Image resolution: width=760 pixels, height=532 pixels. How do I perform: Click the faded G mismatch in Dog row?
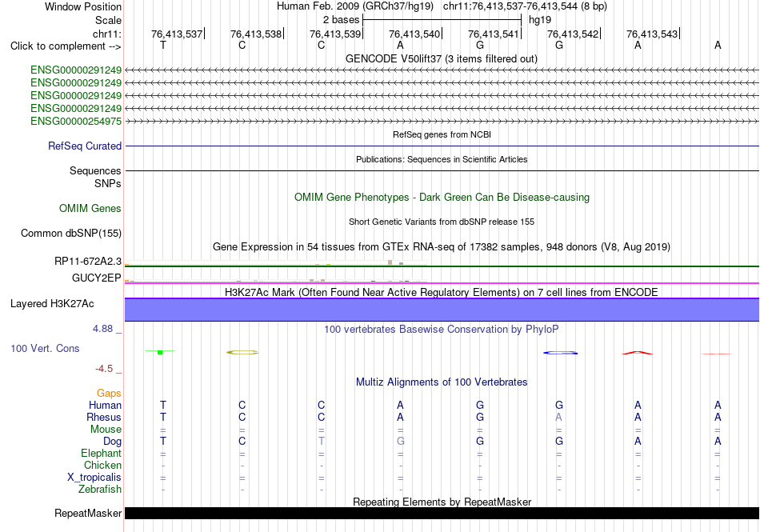click(400, 441)
